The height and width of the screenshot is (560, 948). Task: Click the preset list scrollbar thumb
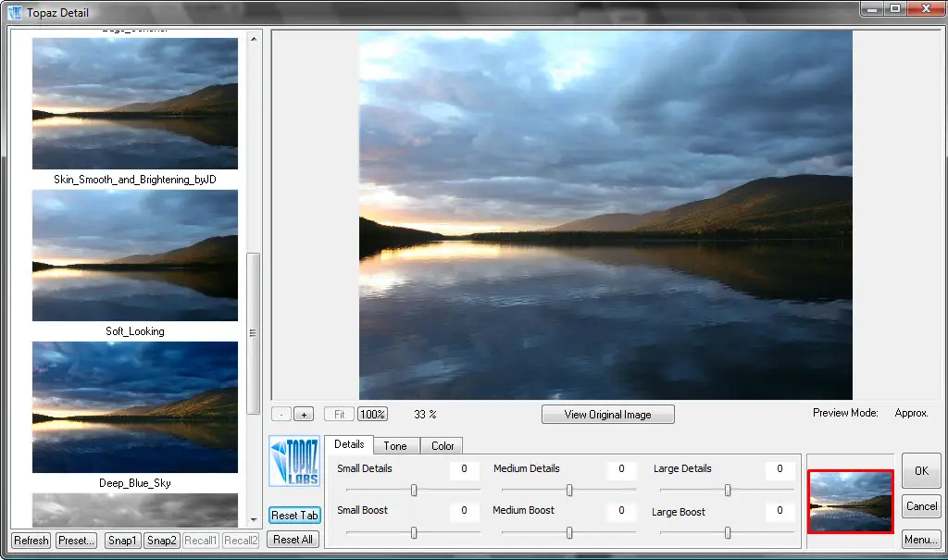254,333
